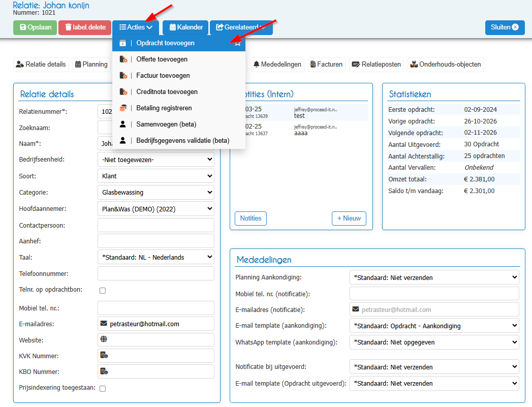Click the green Opslaan button
The image size is (532, 407).
coord(35,27)
